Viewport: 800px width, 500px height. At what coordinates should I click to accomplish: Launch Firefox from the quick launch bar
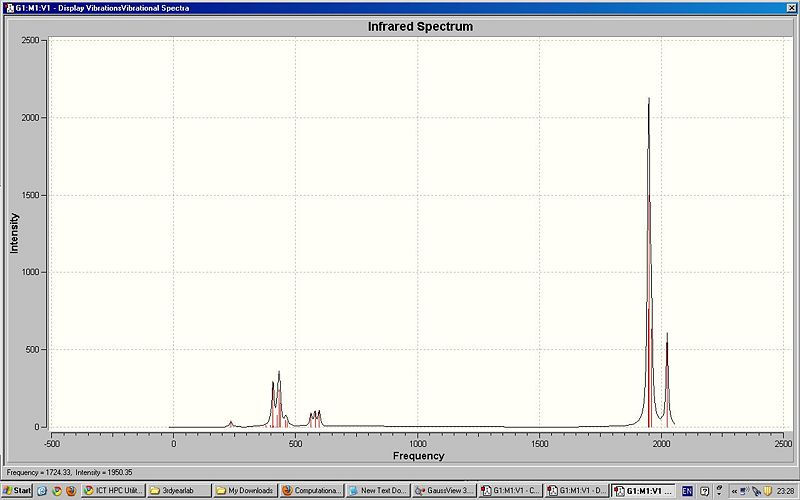tap(71, 491)
